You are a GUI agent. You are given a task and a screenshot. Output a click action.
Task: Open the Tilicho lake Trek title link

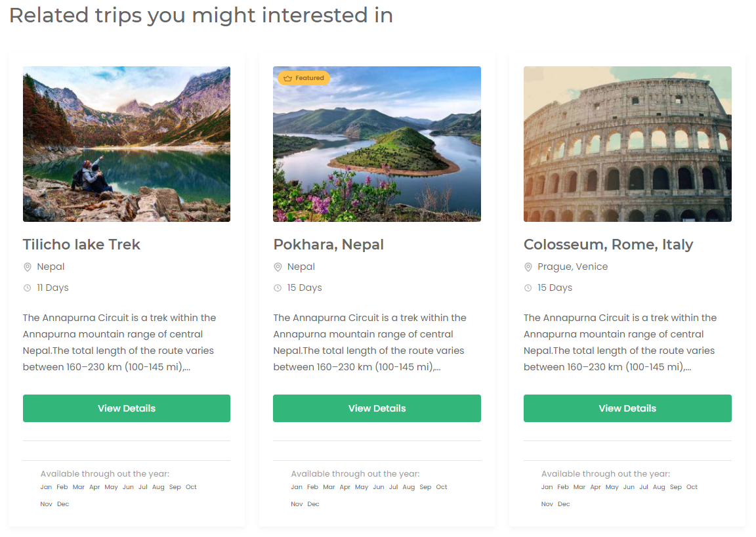81,244
